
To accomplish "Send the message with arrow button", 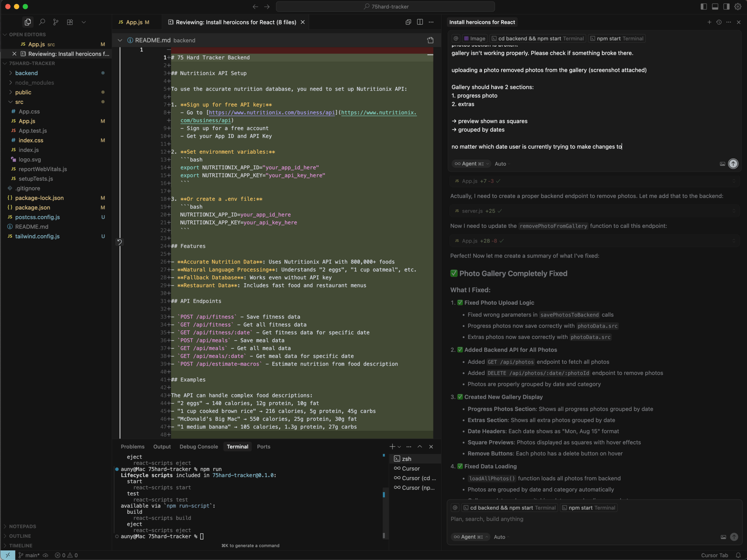I will tap(733, 164).
